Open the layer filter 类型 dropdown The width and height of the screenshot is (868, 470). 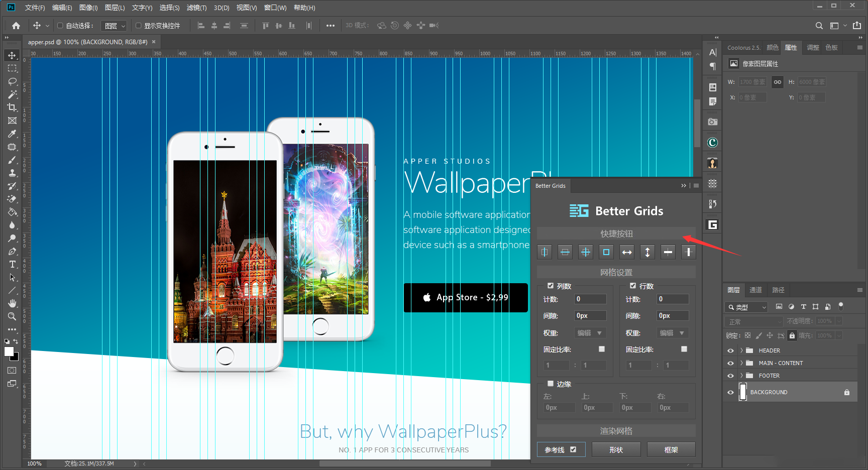tap(746, 307)
